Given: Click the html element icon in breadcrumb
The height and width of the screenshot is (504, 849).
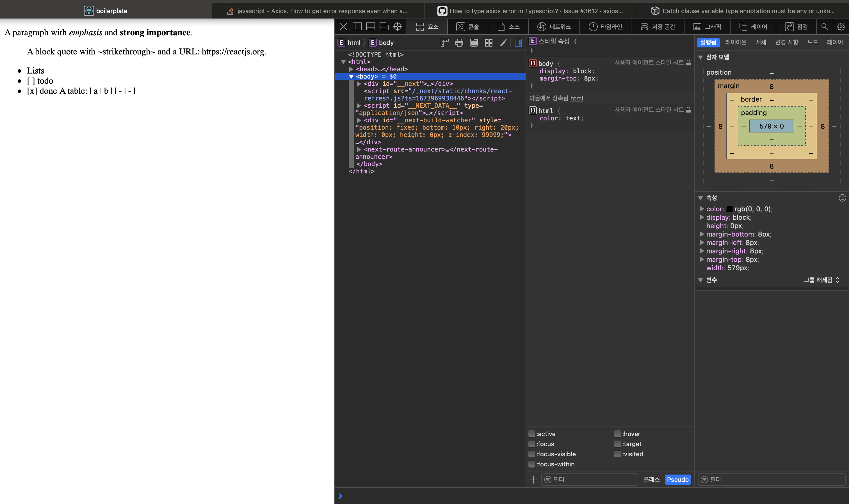Looking at the screenshot, I should tap(341, 42).
